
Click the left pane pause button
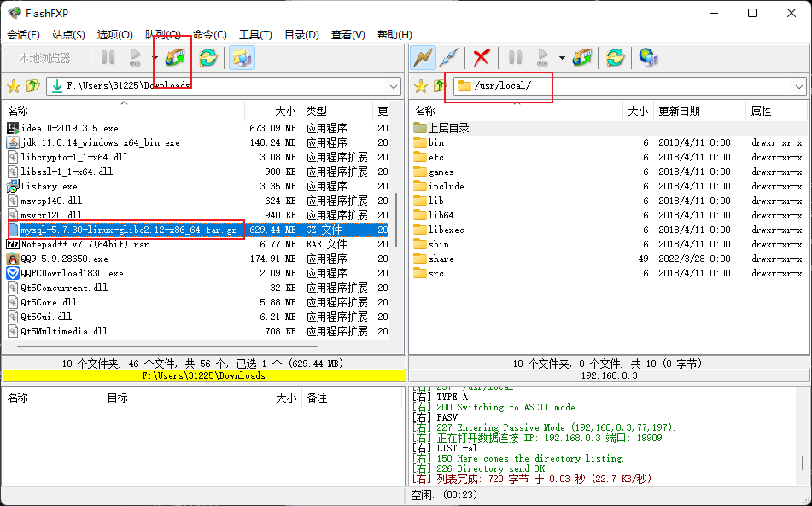(x=108, y=58)
